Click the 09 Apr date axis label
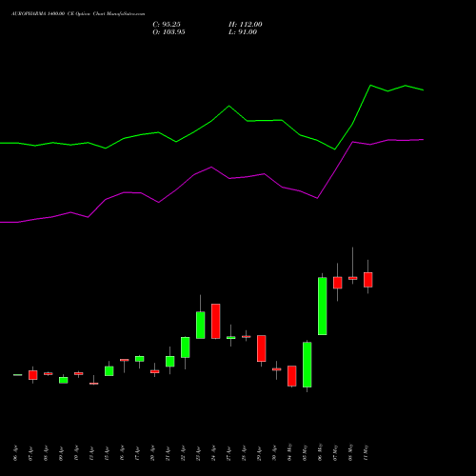The image size is (476, 476). [62, 453]
